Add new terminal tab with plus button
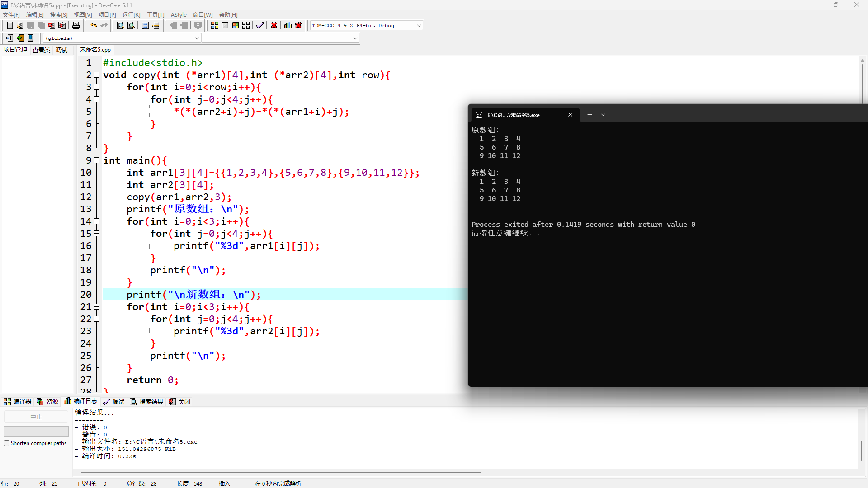Image resolution: width=868 pixels, height=488 pixels. [x=590, y=115]
